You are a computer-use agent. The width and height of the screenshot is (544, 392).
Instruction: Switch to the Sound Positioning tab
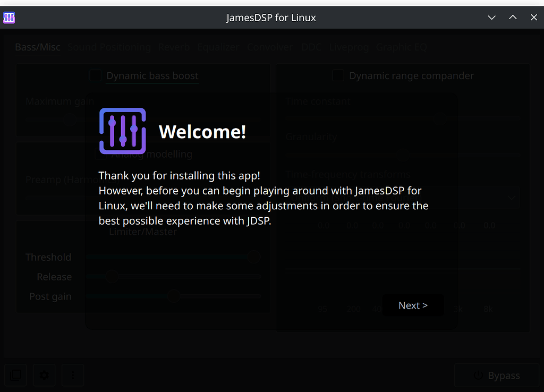pyautogui.click(x=109, y=47)
